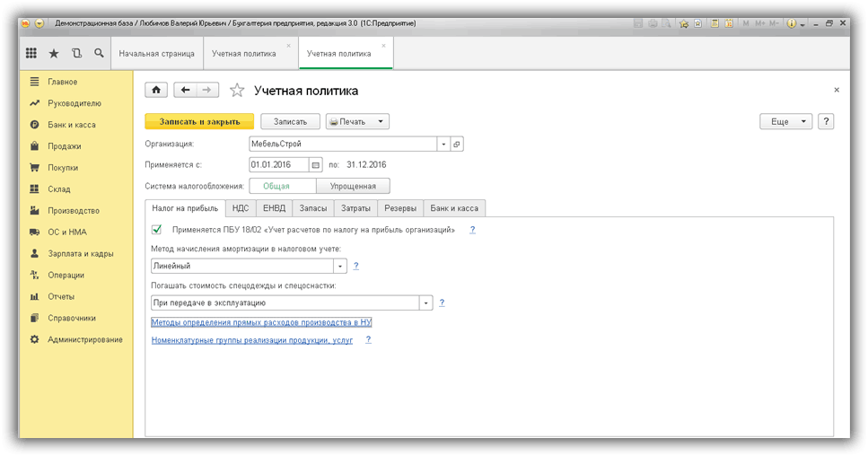Close the active Учетная политика tab
Image resolution: width=868 pixels, height=456 pixels.
point(383,46)
